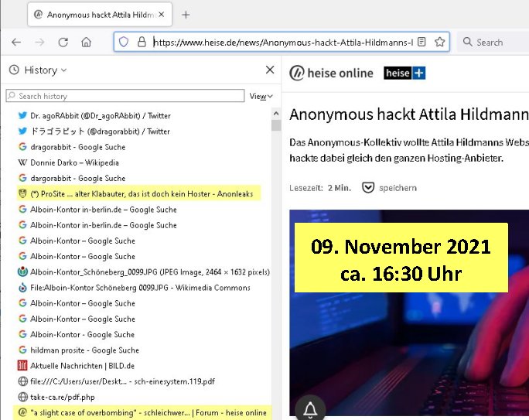
Task: Click the history list scrollbar thumb
Action: coord(276,125)
